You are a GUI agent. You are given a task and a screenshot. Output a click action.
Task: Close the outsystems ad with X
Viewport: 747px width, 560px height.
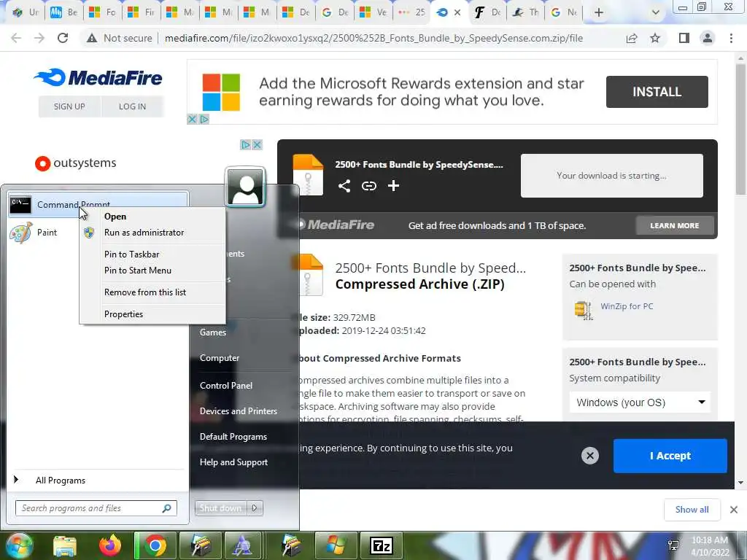[x=258, y=144]
